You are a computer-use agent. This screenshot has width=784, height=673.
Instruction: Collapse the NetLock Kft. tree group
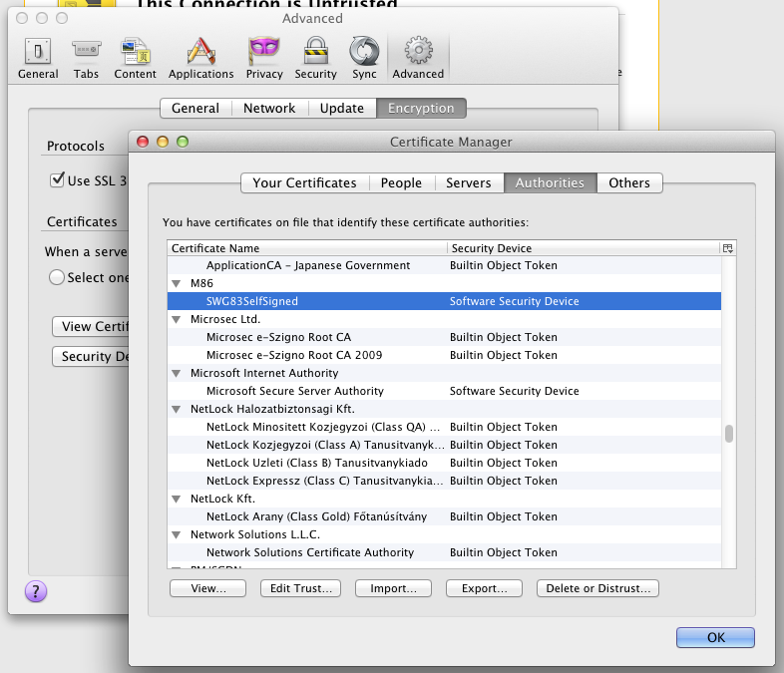[177, 500]
